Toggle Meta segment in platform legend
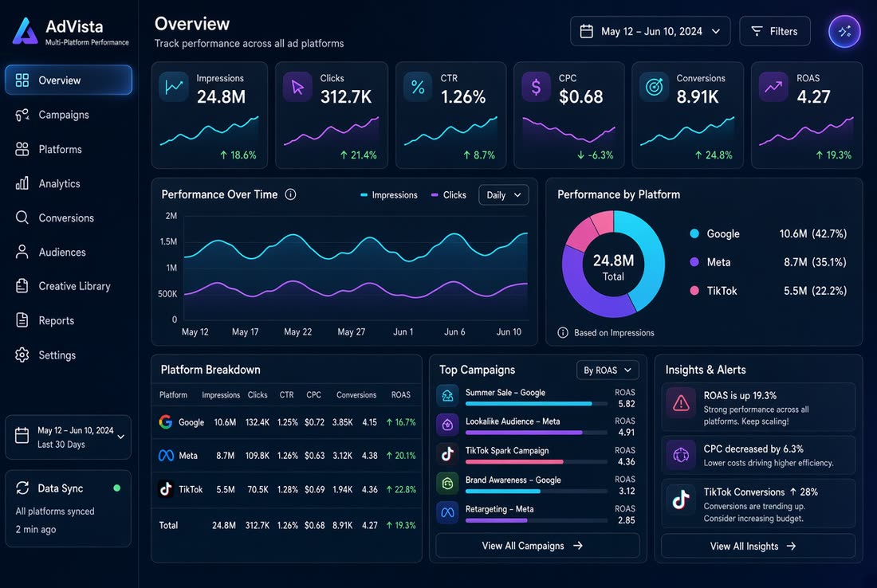877x588 pixels. pyautogui.click(x=710, y=262)
